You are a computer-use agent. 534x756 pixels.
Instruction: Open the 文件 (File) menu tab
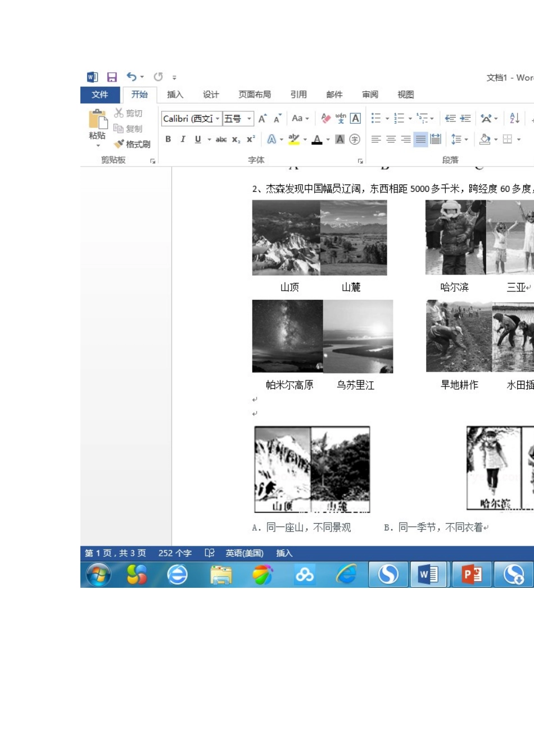click(x=100, y=94)
